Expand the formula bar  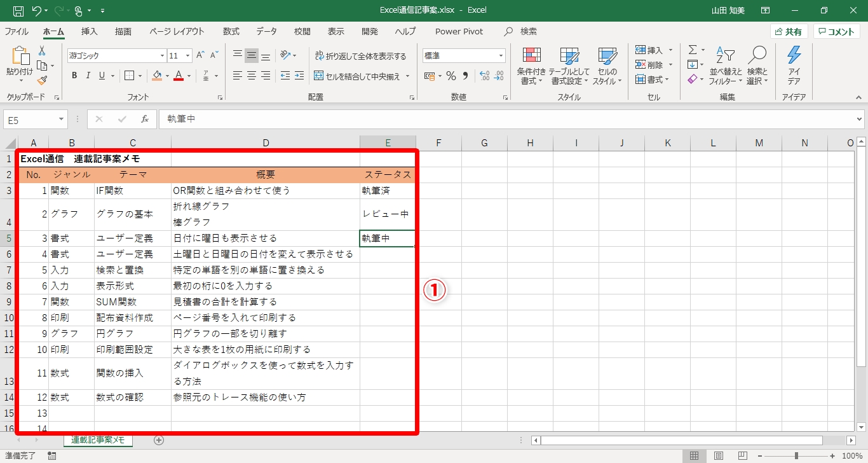[x=860, y=119]
